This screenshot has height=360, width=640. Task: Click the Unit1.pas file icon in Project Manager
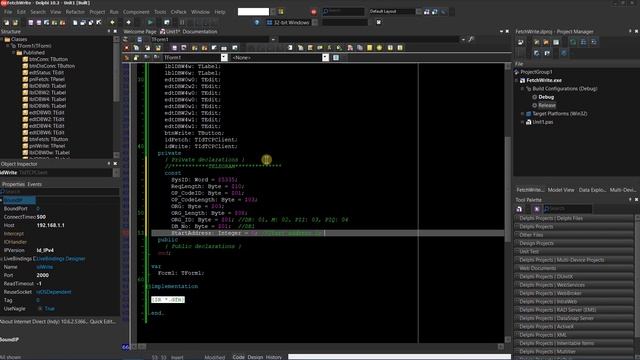[529, 122]
